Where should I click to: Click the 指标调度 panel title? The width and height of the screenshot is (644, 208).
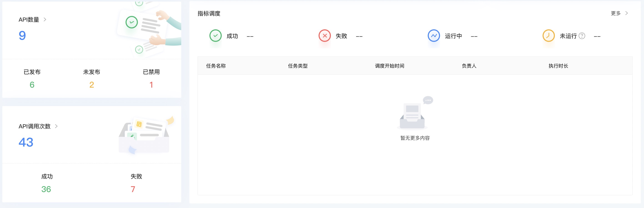click(x=209, y=13)
